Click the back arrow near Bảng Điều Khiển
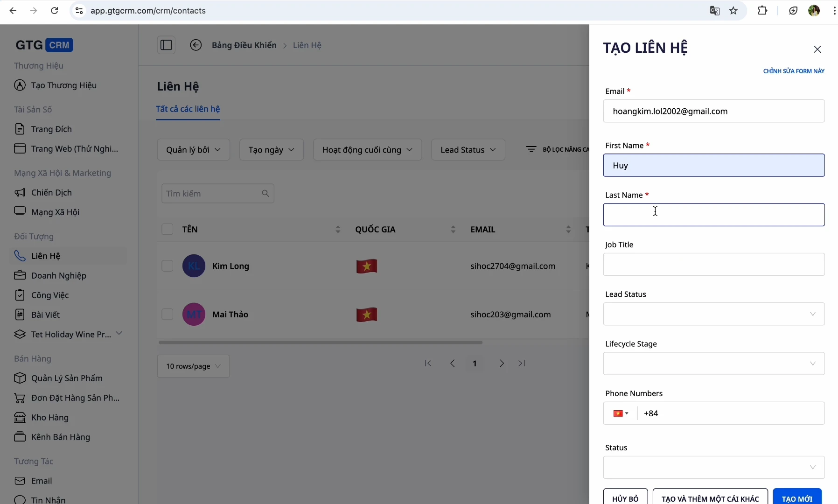Image resolution: width=838 pixels, height=504 pixels. click(x=196, y=45)
